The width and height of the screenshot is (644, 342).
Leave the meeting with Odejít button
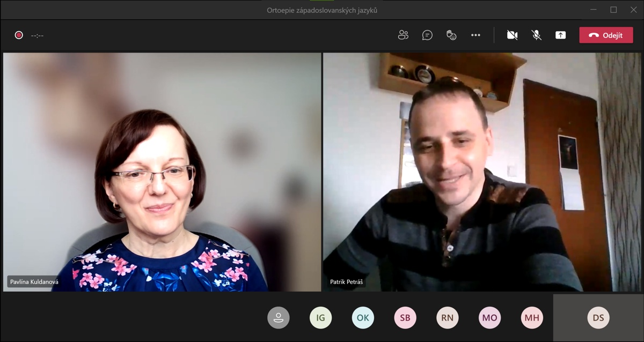pos(606,35)
